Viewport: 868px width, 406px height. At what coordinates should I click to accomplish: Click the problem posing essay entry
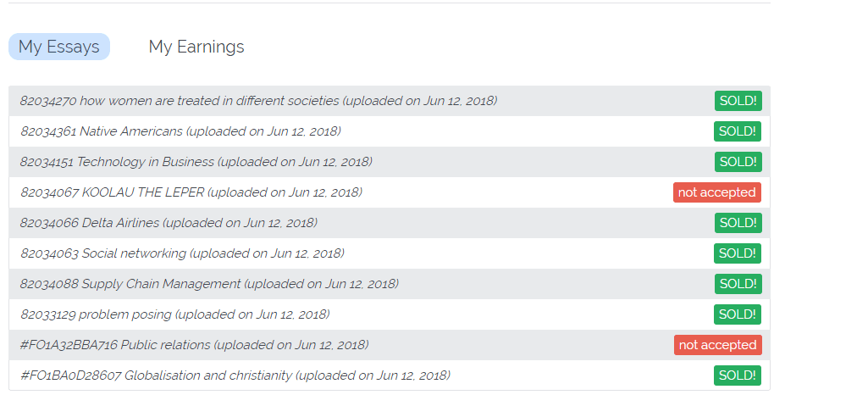click(x=174, y=314)
